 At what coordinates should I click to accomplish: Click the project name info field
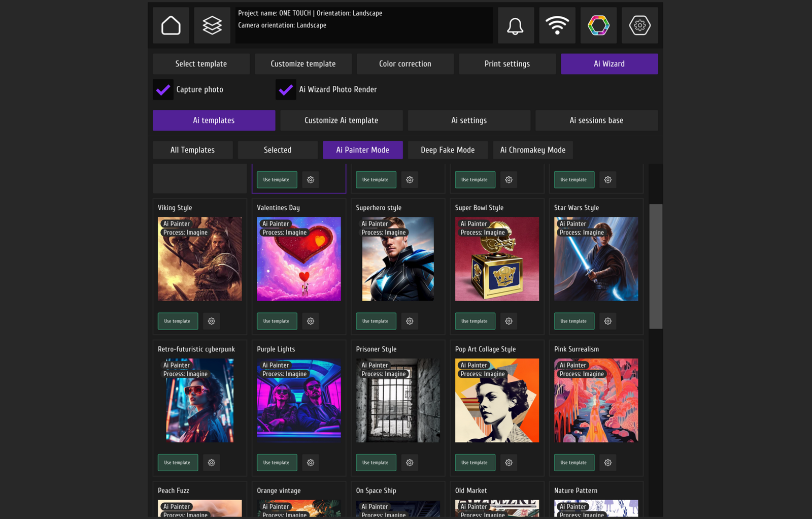pyautogui.click(x=364, y=25)
